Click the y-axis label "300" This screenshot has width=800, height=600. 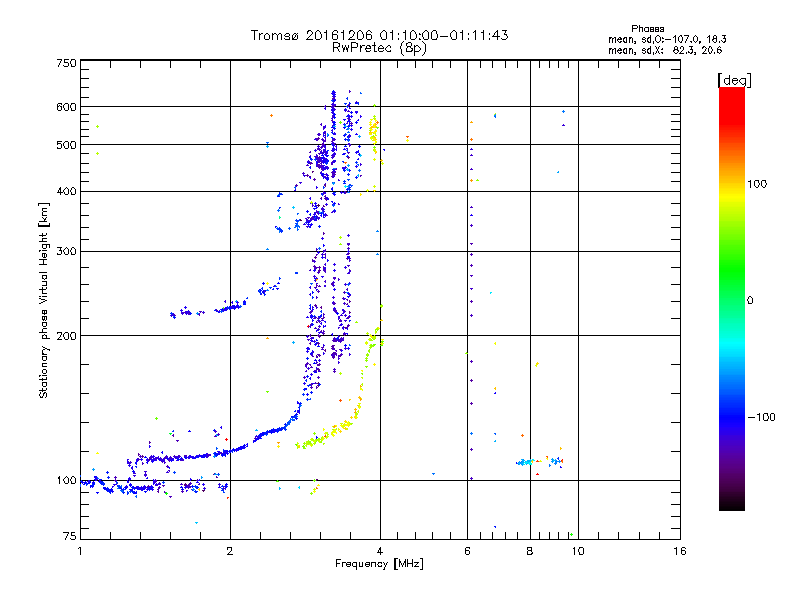[x=66, y=252]
